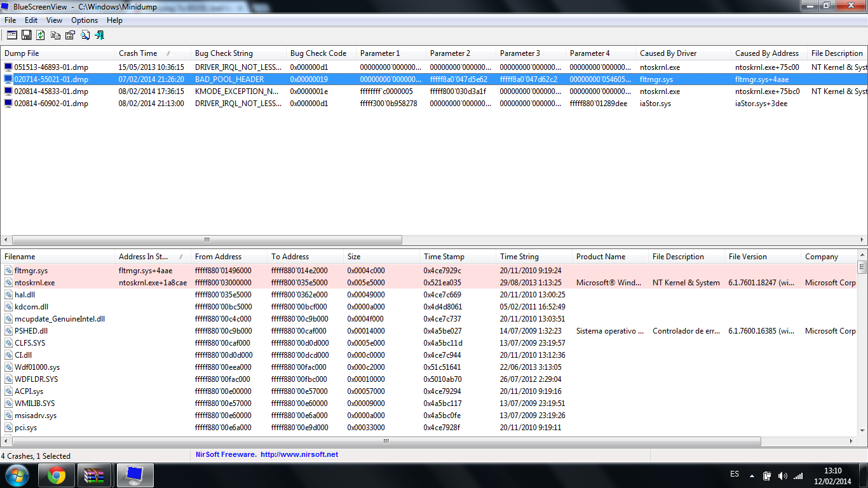This screenshot has width=868, height=488.
Task: Click the file icon next to PSHED.dll
Action: 8,331
